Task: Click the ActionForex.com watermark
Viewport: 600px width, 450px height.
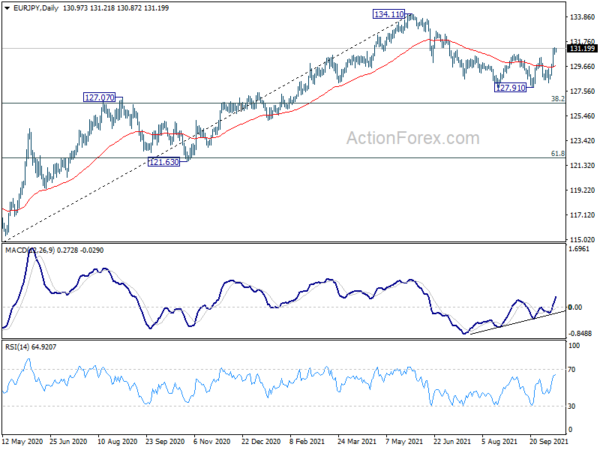Action: 412,138
